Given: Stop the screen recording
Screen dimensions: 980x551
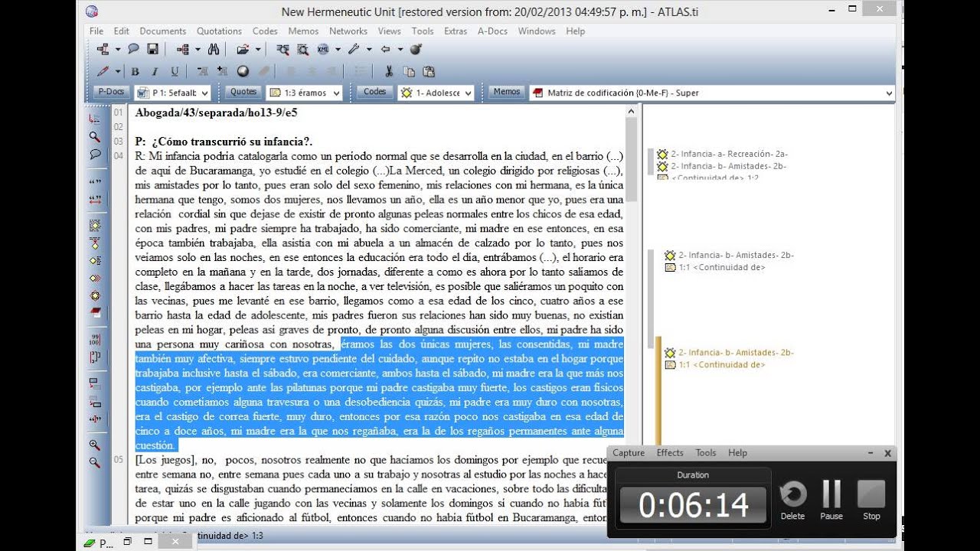Looking at the screenshot, I should [x=871, y=500].
